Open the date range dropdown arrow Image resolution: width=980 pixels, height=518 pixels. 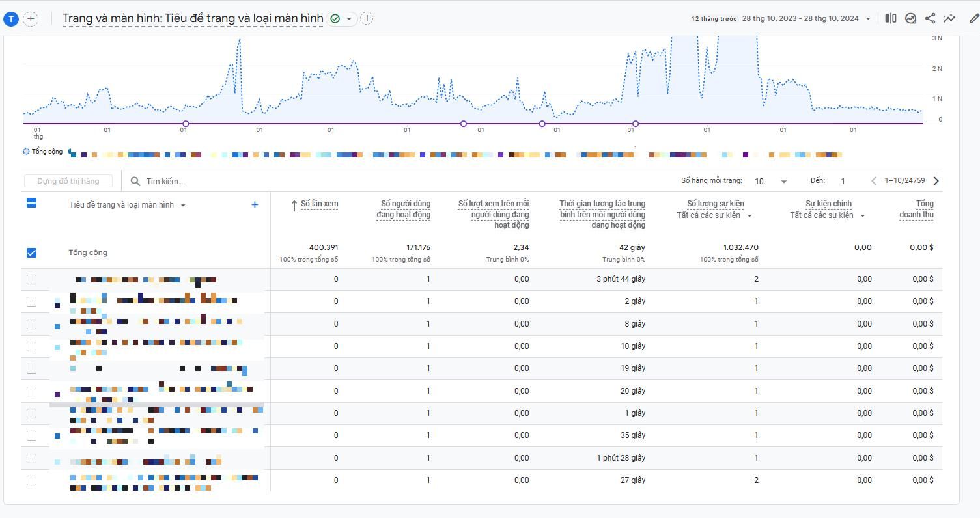click(x=867, y=19)
